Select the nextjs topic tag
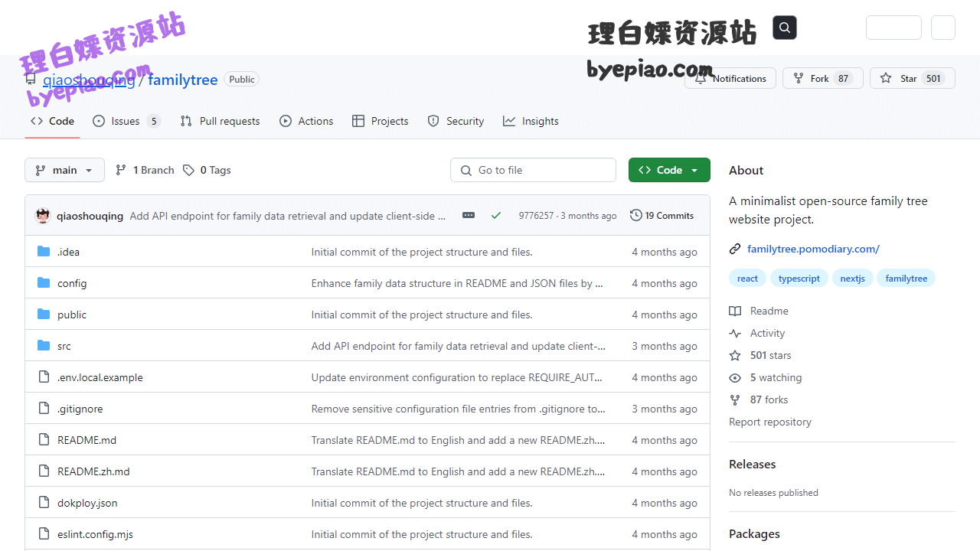The image size is (980, 551). [852, 279]
